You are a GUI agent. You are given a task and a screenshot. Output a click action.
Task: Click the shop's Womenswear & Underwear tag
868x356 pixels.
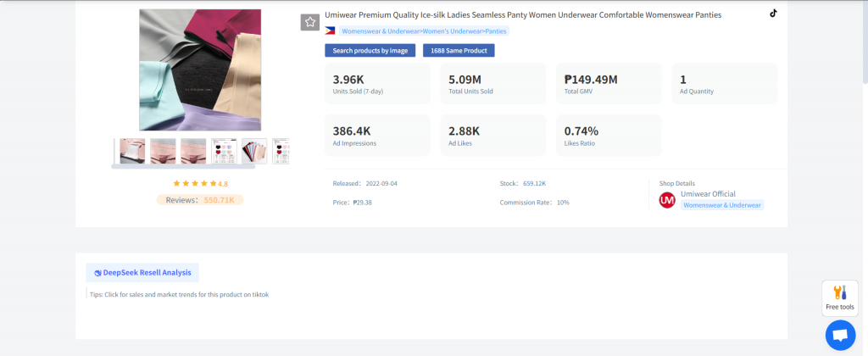click(x=722, y=205)
